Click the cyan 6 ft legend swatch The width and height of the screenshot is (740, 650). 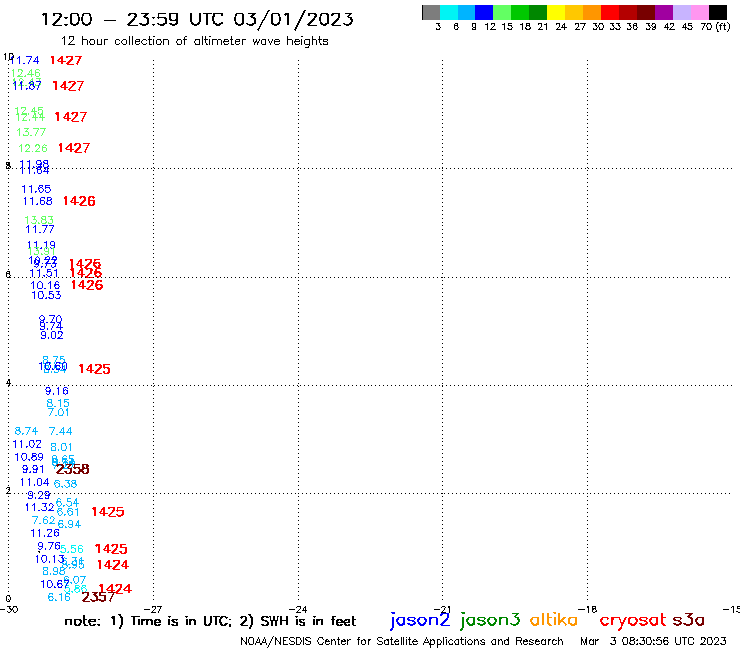[449, 12]
